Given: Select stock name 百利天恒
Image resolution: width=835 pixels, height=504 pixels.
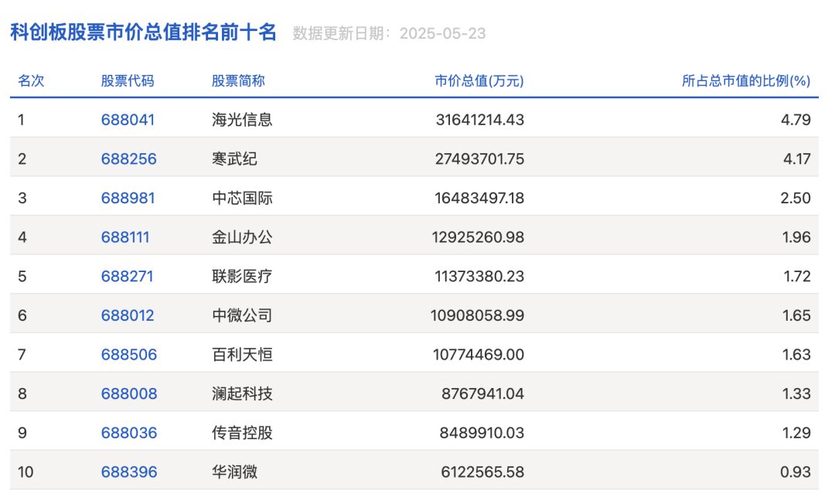Looking at the screenshot, I should [242, 355].
